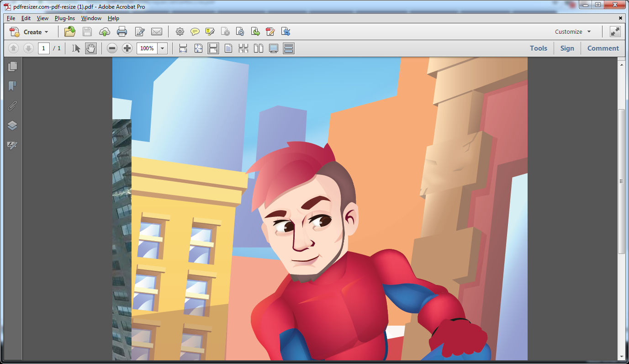Open the Comment pane
This screenshot has height=364, width=629.
(603, 48)
